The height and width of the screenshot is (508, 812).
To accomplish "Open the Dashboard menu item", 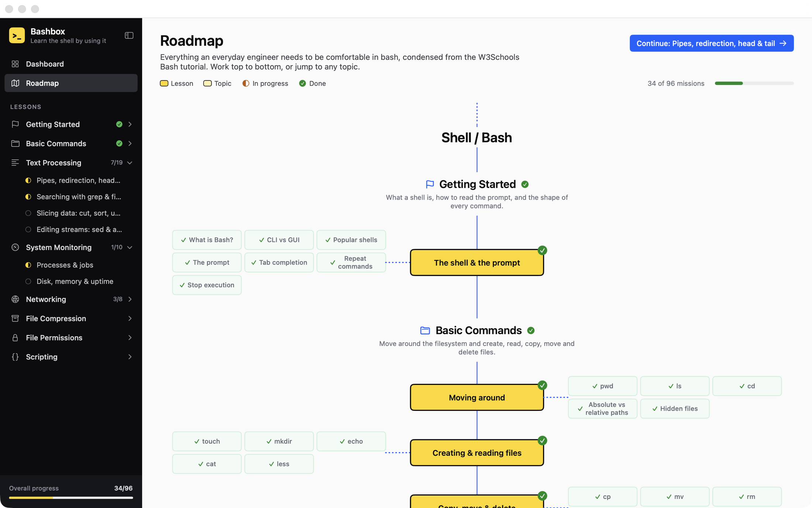I will click(x=71, y=64).
